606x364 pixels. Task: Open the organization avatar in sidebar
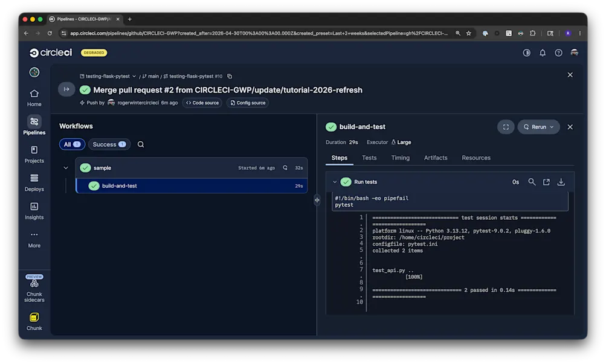point(34,72)
